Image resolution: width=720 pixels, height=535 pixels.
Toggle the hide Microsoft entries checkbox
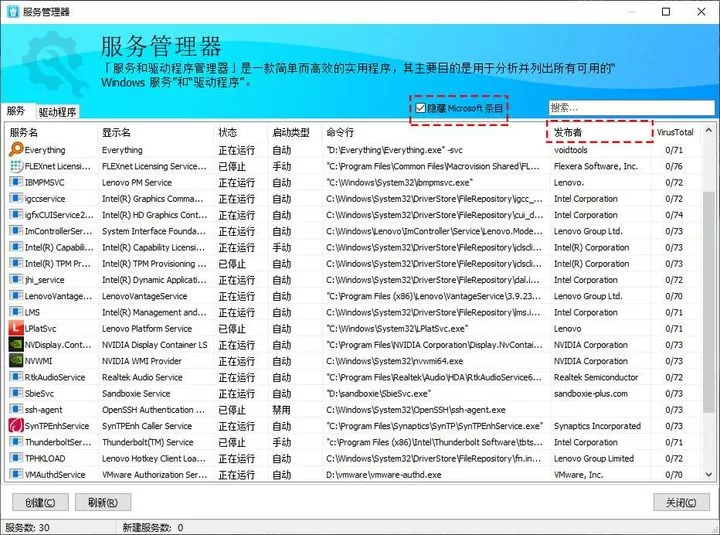click(420, 108)
